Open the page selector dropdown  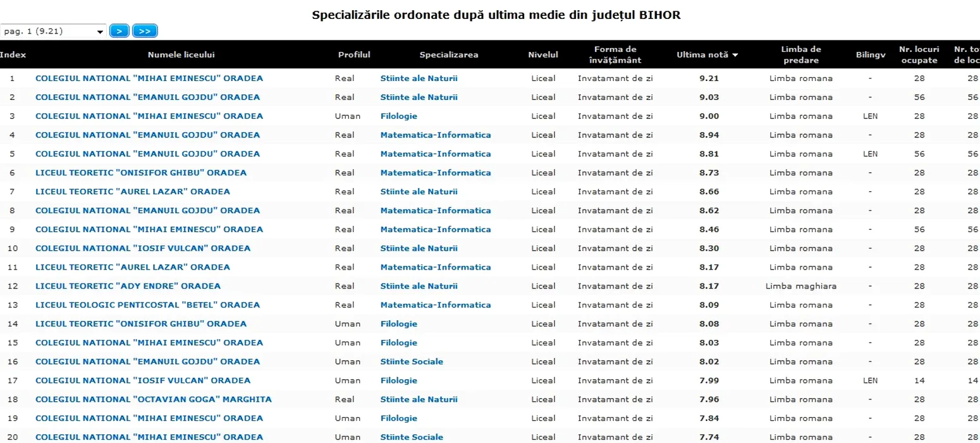pos(53,31)
